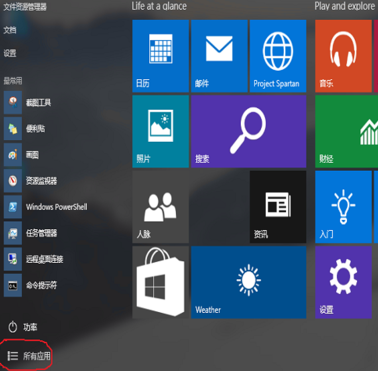
Task: Open 文件资源管理器 file explorer link
Action: click(x=25, y=7)
